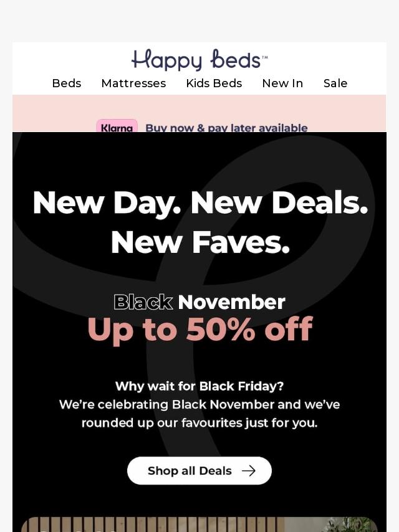Viewport: 399px width, 532px height.
Task: Click the Buy now & pay later text
Action: (226, 128)
